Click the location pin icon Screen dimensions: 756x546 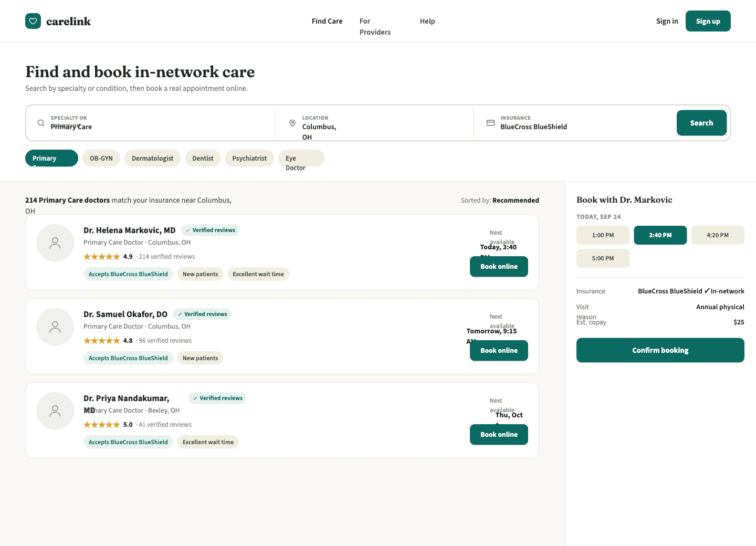point(292,123)
